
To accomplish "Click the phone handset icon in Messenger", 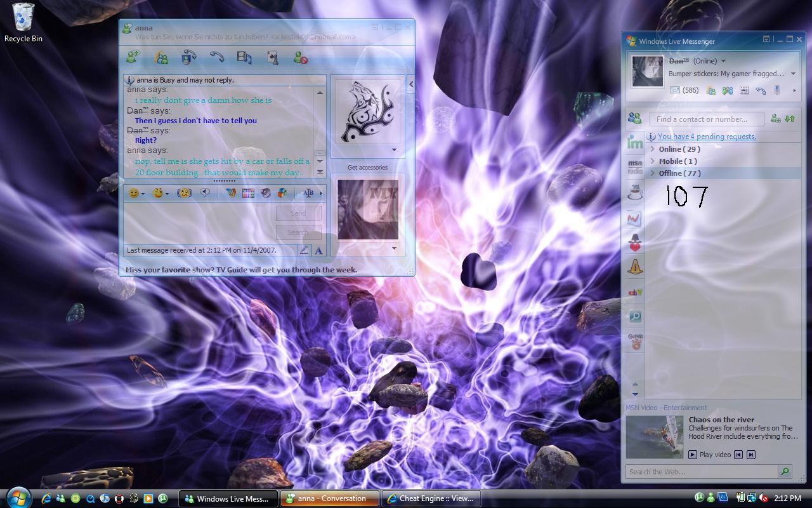I will 761,91.
